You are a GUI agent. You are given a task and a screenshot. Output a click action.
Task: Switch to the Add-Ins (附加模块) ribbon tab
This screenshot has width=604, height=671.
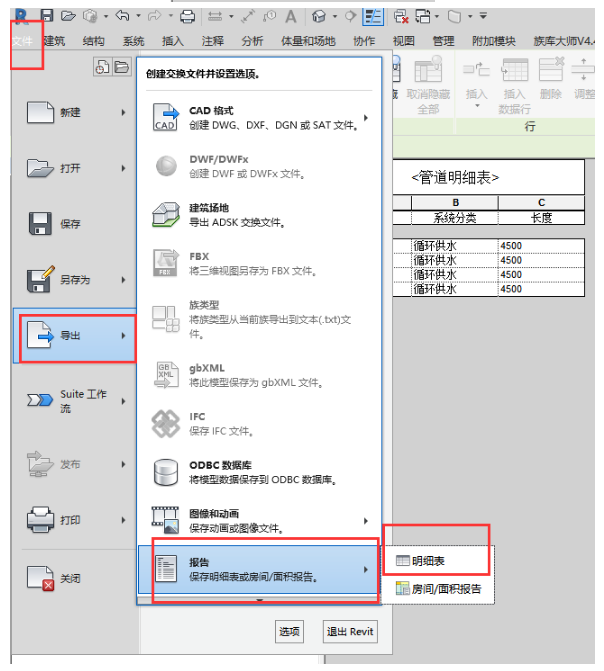(494, 41)
